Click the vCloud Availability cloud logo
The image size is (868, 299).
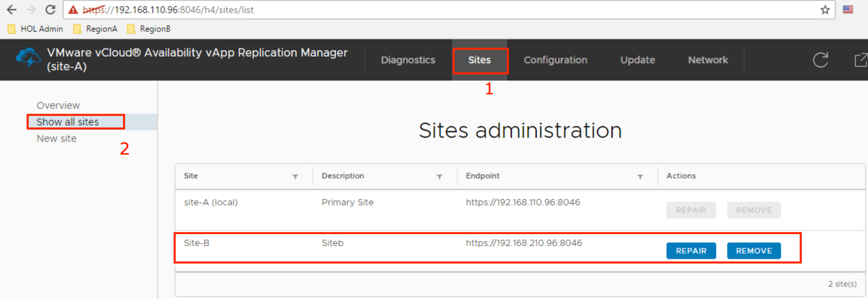point(28,57)
